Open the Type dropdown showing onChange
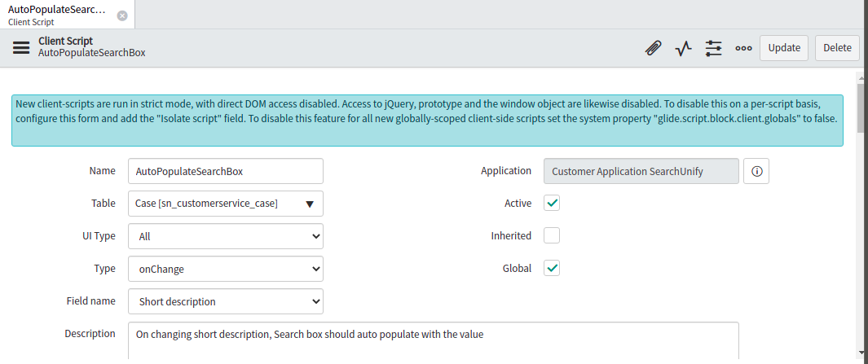868x364 pixels. coord(226,269)
